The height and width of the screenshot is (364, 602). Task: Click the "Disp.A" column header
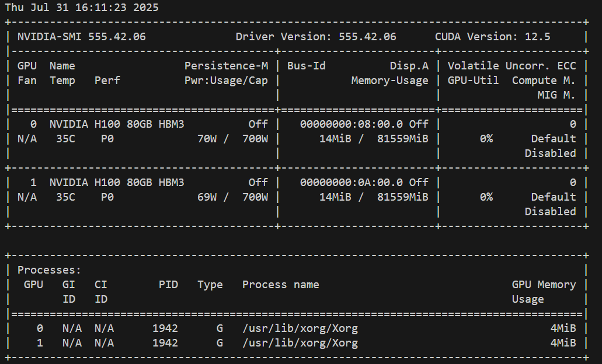pyautogui.click(x=409, y=66)
